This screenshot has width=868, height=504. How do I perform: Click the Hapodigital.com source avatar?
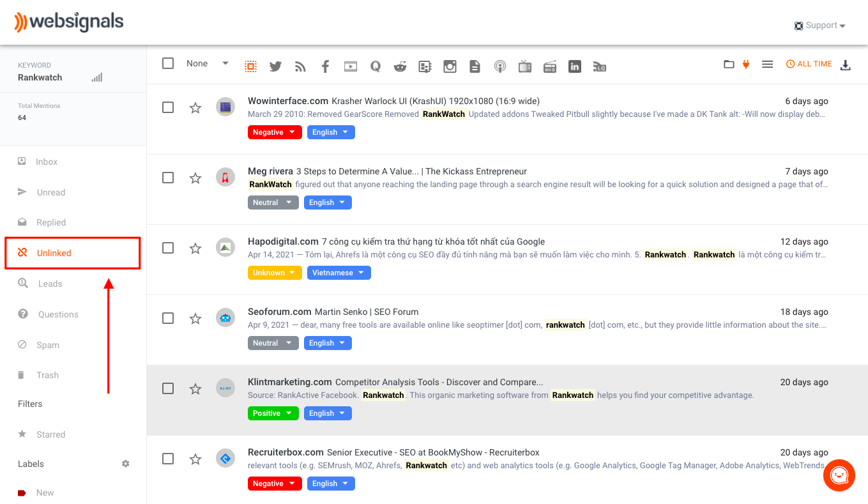[x=225, y=248]
